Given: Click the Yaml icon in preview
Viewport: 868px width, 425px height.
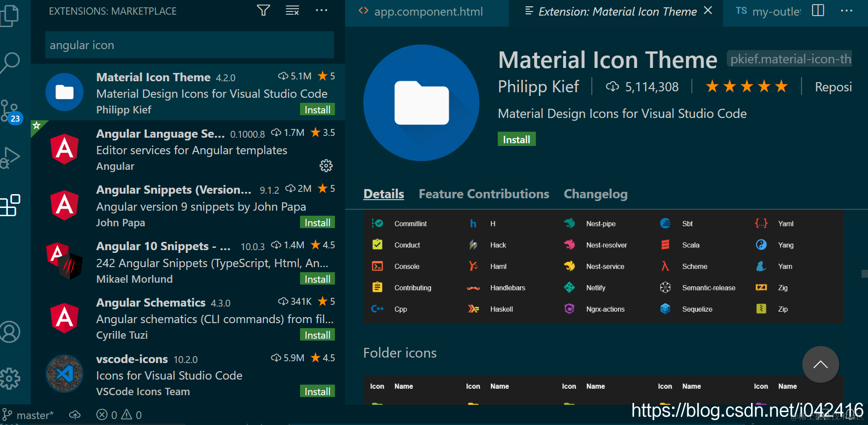Looking at the screenshot, I should coord(761,224).
